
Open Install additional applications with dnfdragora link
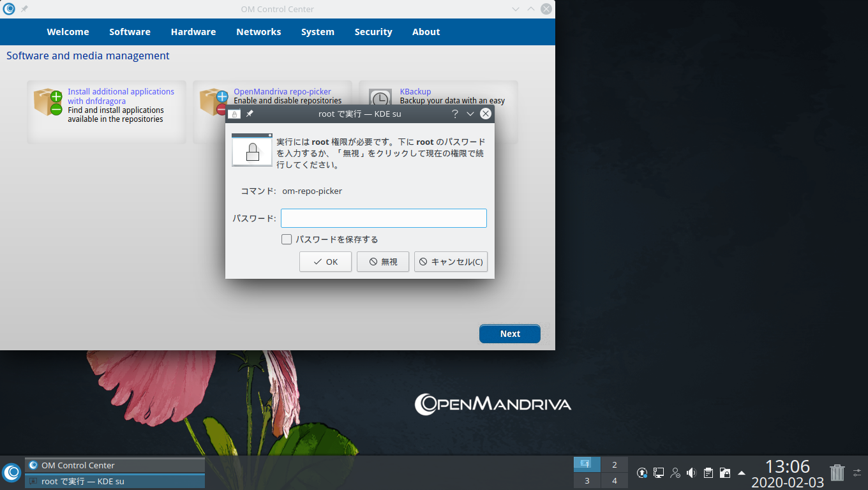pos(121,96)
